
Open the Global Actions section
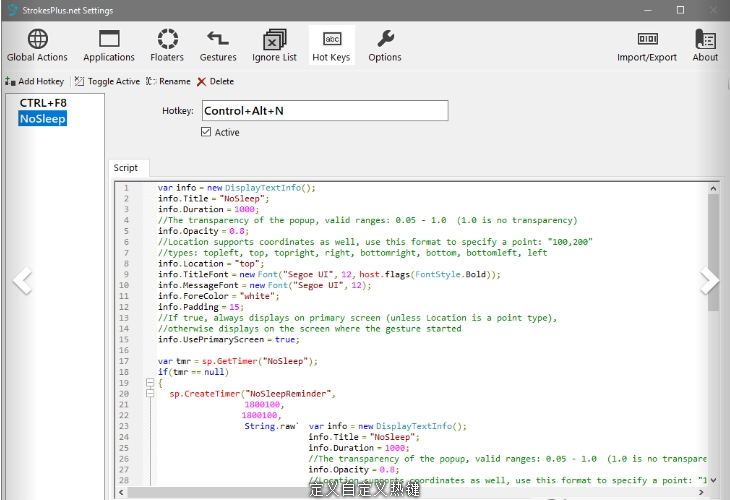[x=37, y=45]
